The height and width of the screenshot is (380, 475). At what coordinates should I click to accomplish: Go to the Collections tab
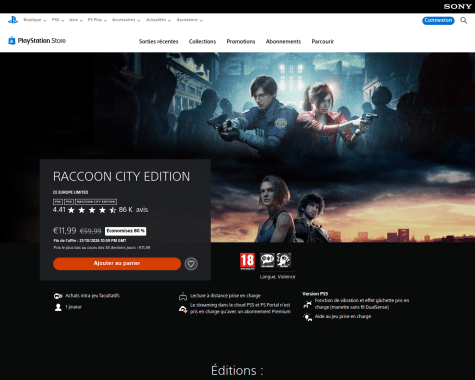pos(202,42)
